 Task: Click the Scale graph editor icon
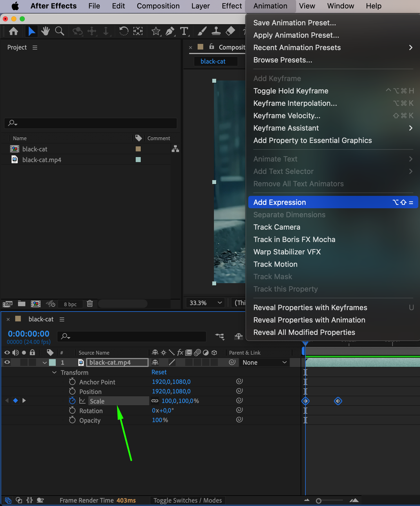click(82, 400)
